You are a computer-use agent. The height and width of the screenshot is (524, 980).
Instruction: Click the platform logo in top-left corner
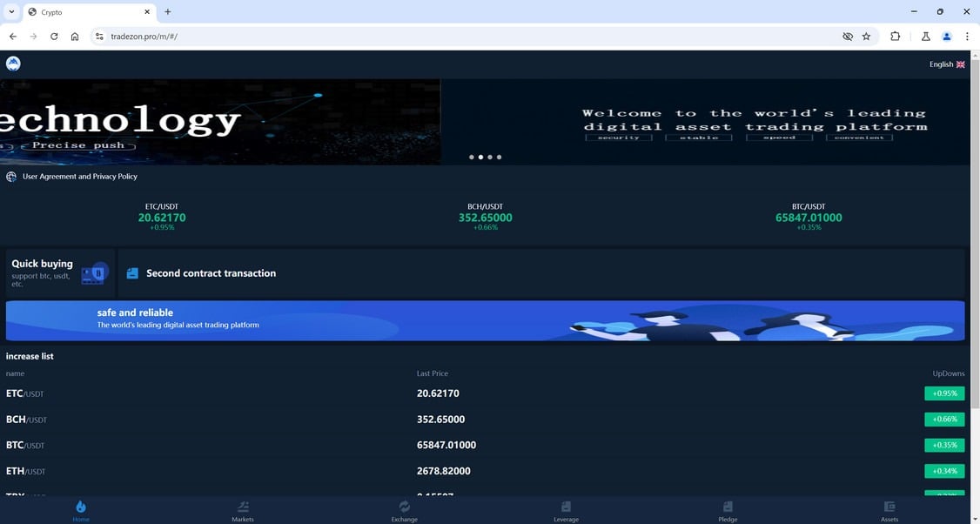coord(12,63)
